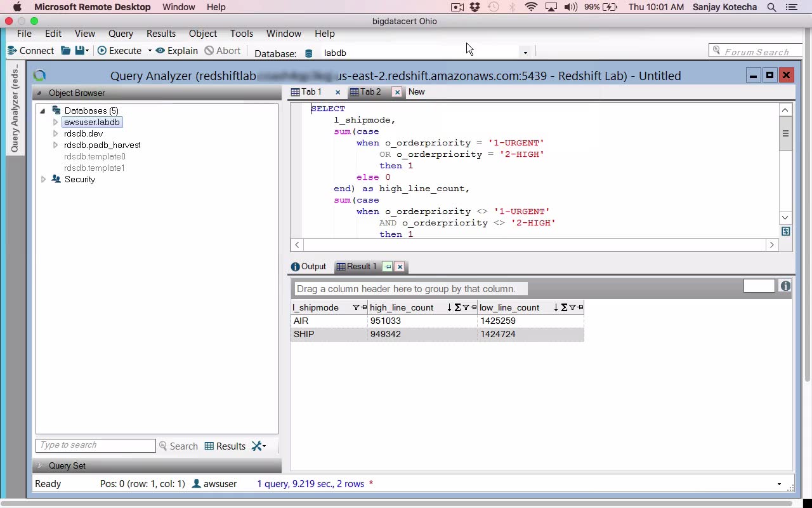Click the save disk icon in toolbar
The width and height of the screenshot is (812, 508).
point(79,51)
